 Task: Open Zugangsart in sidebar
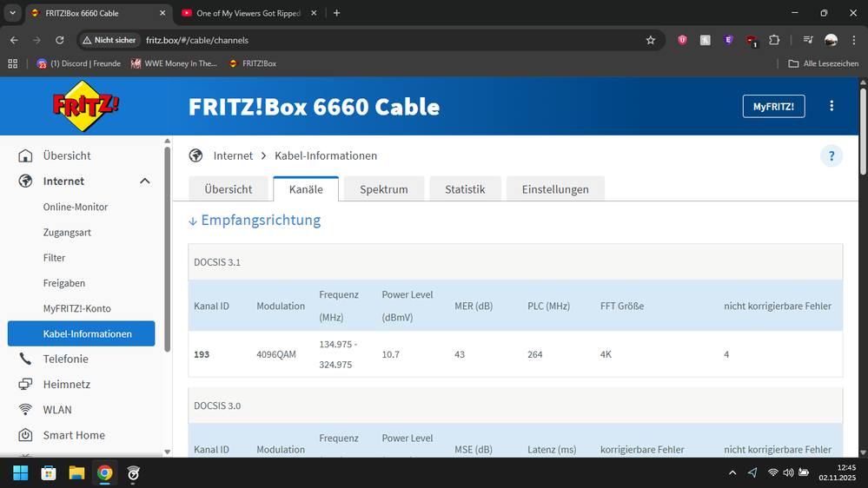(67, 232)
